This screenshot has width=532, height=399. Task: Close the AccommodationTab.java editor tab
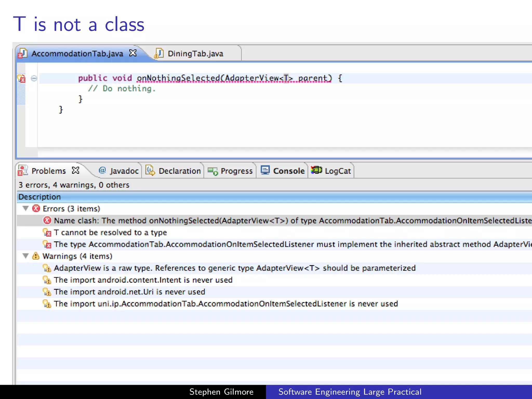pyautogui.click(x=133, y=53)
